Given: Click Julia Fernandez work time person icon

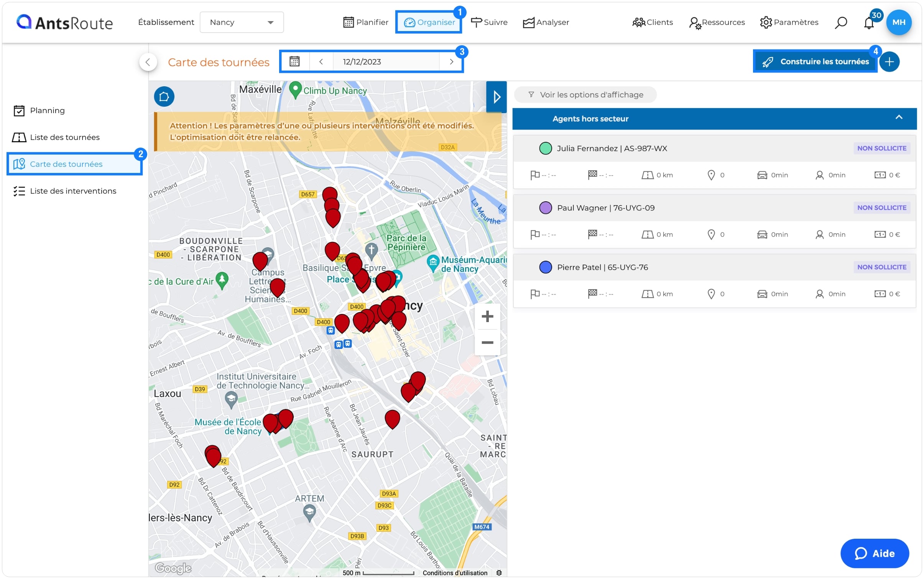Looking at the screenshot, I should (x=819, y=175).
